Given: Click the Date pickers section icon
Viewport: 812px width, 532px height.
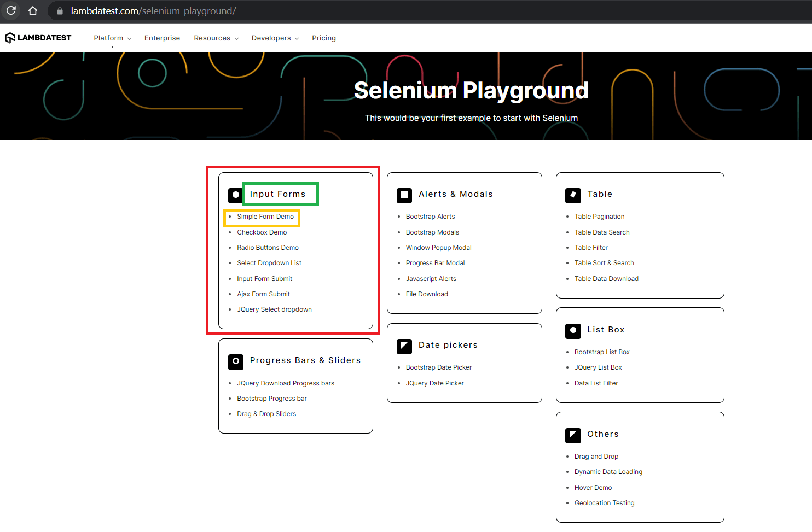Looking at the screenshot, I should coord(404,346).
